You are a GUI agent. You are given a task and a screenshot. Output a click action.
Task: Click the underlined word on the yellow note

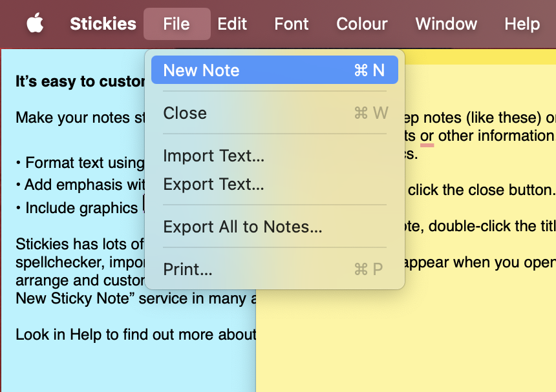(427, 136)
